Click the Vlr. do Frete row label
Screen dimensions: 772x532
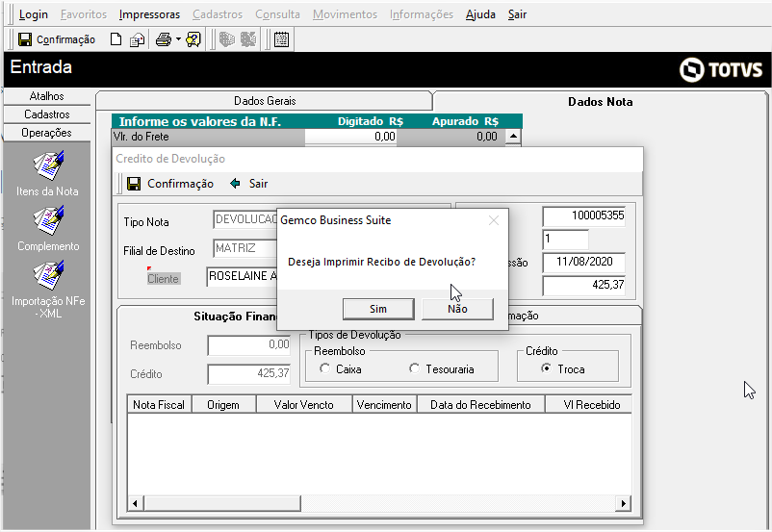(x=141, y=137)
